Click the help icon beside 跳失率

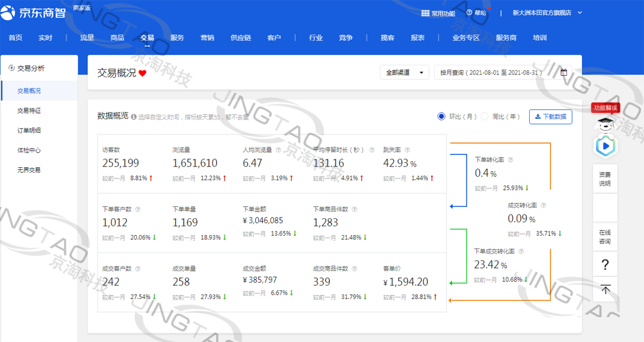pyautogui.click(x=407, y=150)
